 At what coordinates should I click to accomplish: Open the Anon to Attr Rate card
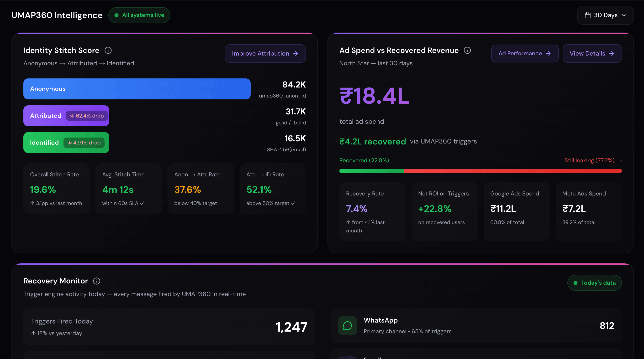[x=201, y=189]
